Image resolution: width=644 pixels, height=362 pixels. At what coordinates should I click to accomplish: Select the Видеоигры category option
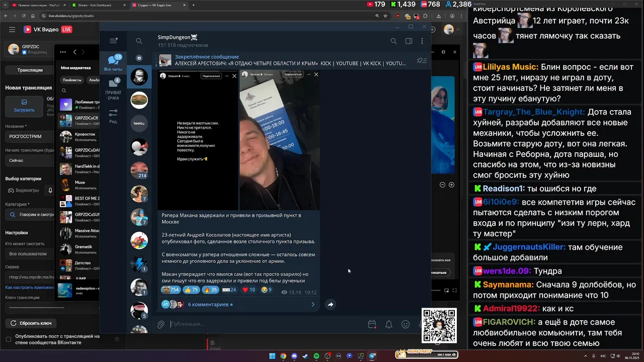pyautogui.click(x=23, y=191)
